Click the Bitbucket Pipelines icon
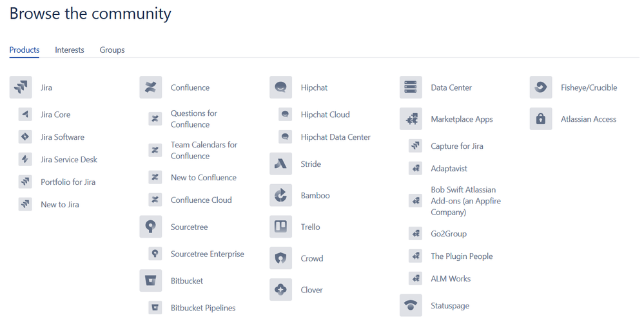 coord(155,308)
